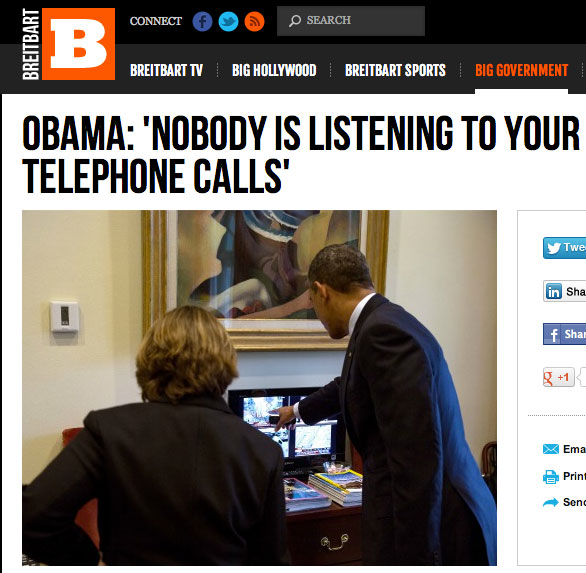This screenshot has width=586, height=573.
Task: Click the Tweet share button
Action: pos(564,247)
